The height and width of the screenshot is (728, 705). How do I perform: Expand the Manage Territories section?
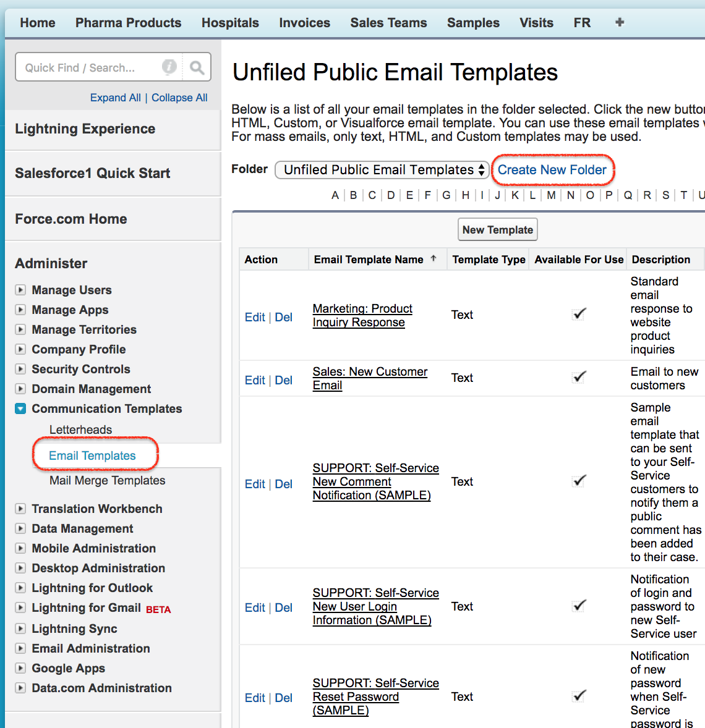(x=20, y=329)
